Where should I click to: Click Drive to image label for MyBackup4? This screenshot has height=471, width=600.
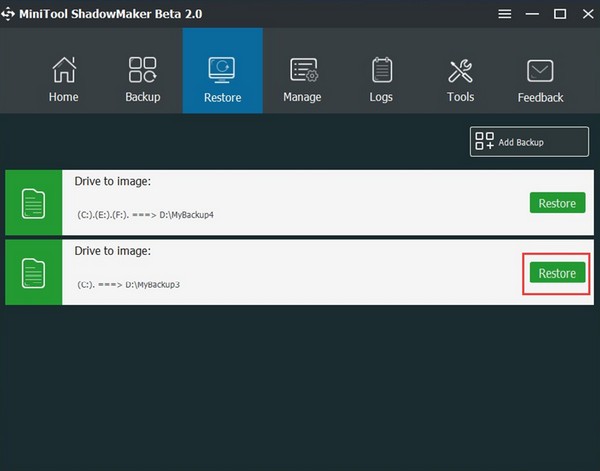click(112, 181)
